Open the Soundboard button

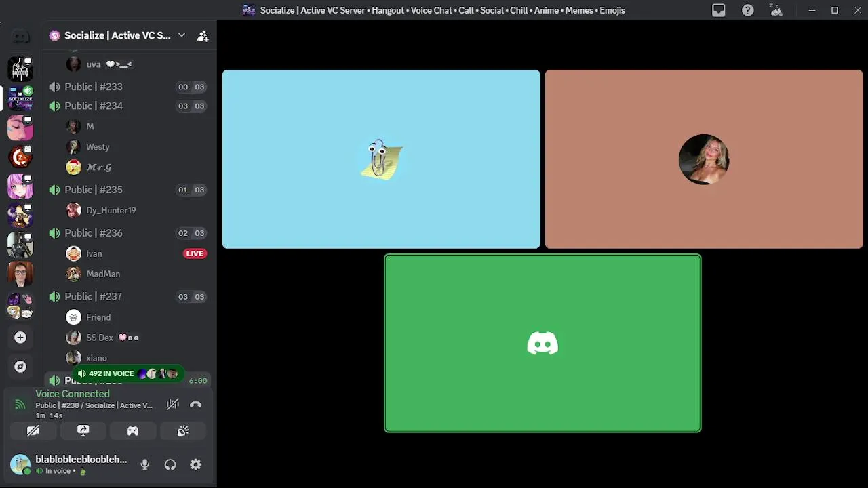183,431
